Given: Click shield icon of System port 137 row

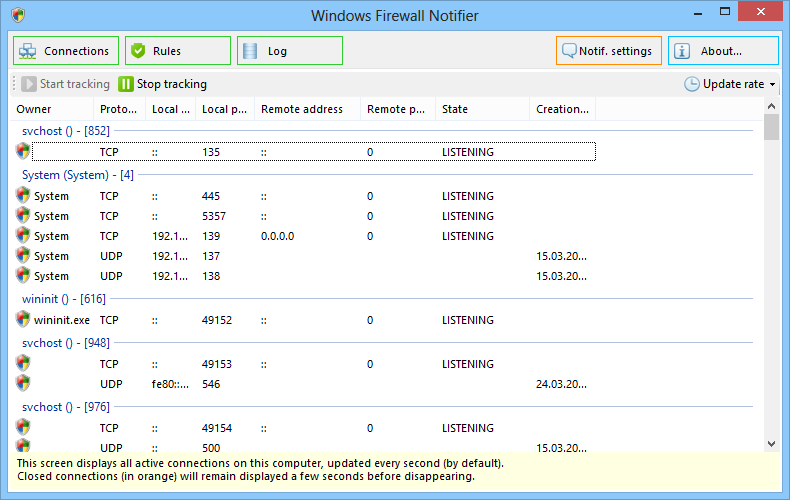Looking at the screenshot, I should [23, 255].
